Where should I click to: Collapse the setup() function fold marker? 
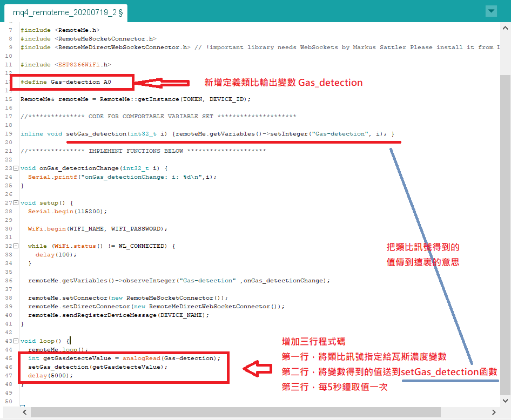(15, 203)
